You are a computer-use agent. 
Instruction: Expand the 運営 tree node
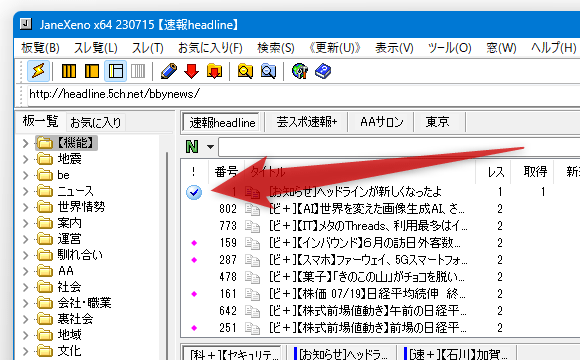(x=25, y=239)
